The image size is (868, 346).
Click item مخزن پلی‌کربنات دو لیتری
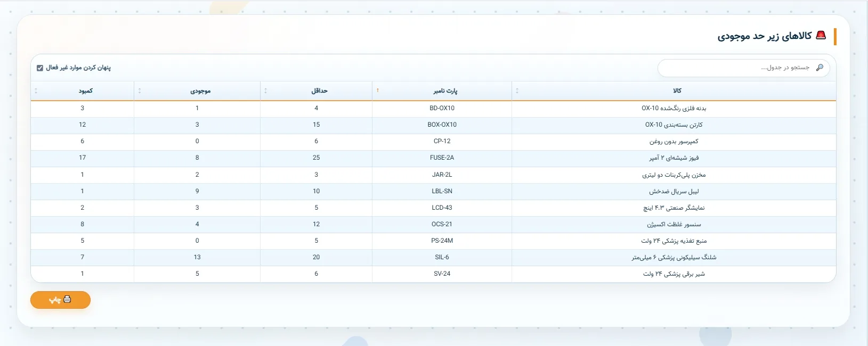coord(674,175)
